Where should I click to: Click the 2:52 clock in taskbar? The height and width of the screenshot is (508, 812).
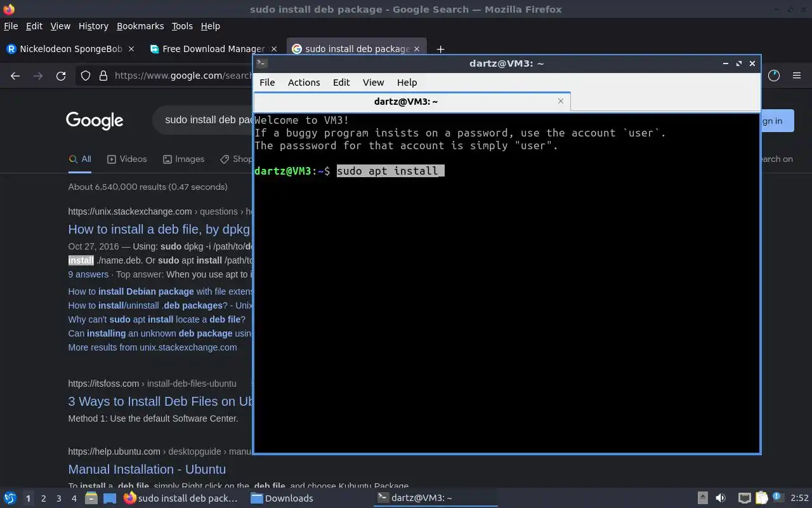point(799,498)
